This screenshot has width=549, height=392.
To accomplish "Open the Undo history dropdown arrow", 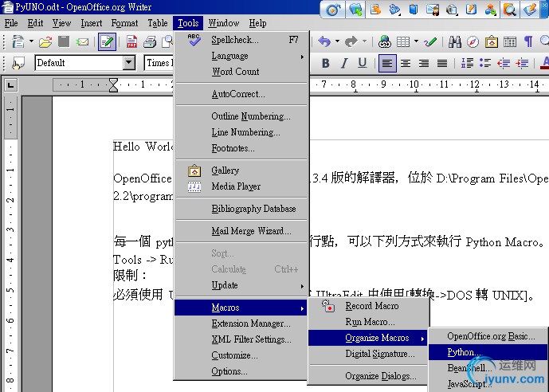I will [337, 41].
